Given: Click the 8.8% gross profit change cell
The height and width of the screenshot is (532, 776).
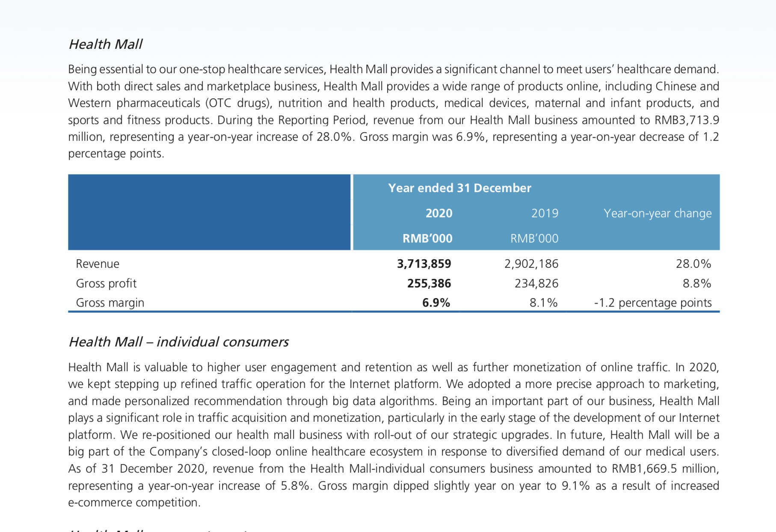Looking at the screenshot, I should 697,283.
